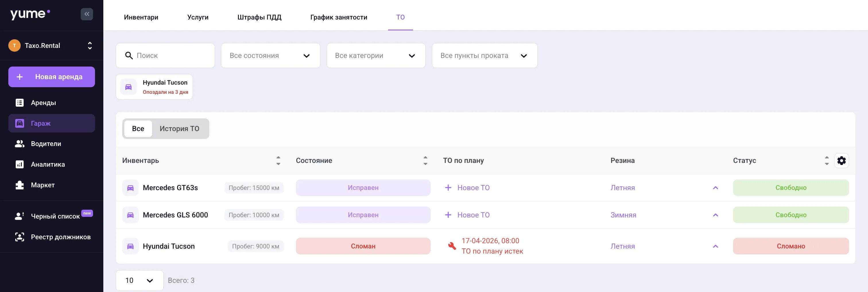
Task: Switch to the Инвентари tab
Action: pyautogui.click(x=141, y=17)
